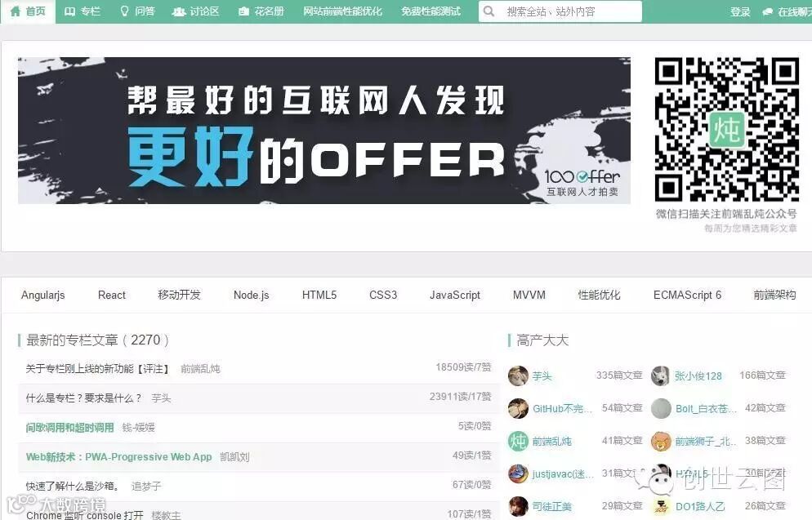Click Bolt_白衣苍... gray avatar
The width and height of the screenshot is (812, 520).
[x=661, y=409]
